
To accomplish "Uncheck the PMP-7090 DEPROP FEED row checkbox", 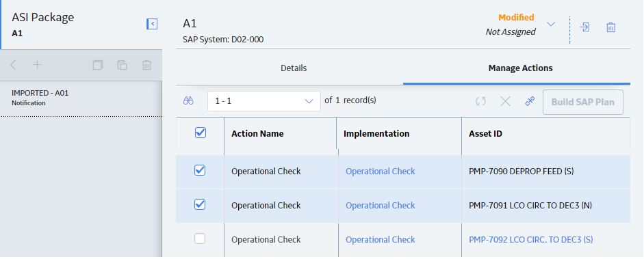I will 200,170.
